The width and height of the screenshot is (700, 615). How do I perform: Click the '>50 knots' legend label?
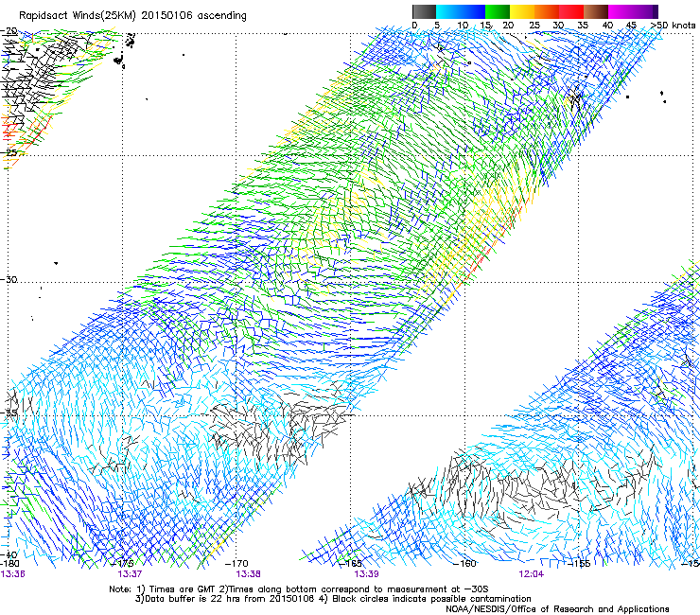coord(674,26)
